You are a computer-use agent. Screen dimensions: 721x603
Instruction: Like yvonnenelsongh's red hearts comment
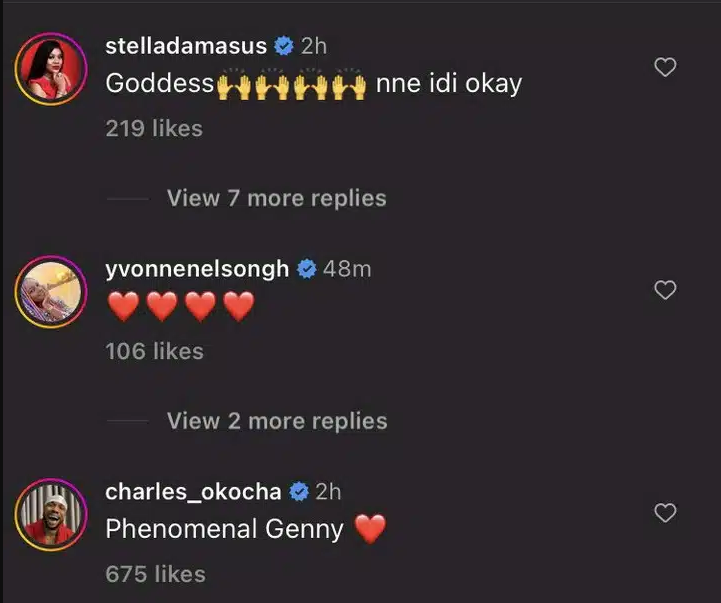coord(664,291)
